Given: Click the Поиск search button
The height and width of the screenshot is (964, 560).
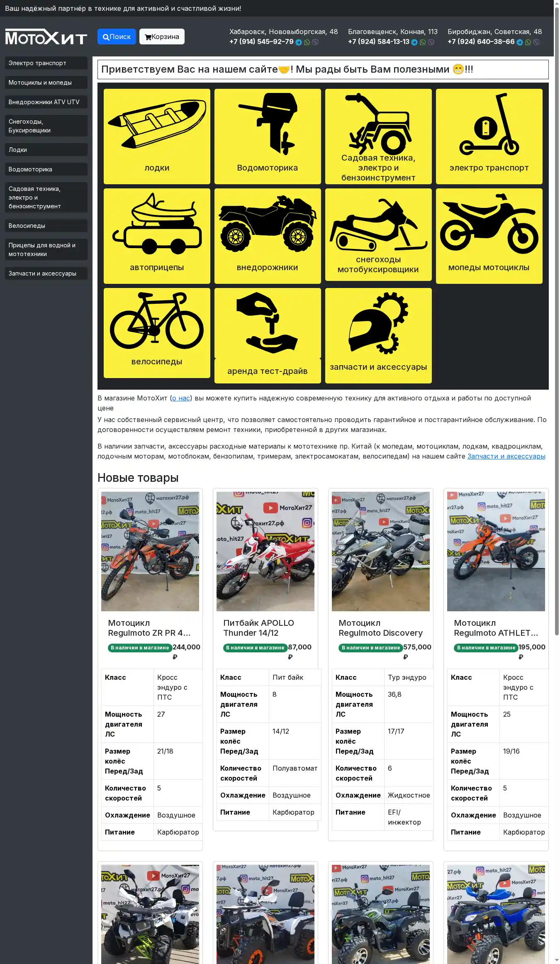Looking at the screenshot, I should coord(117,37).
